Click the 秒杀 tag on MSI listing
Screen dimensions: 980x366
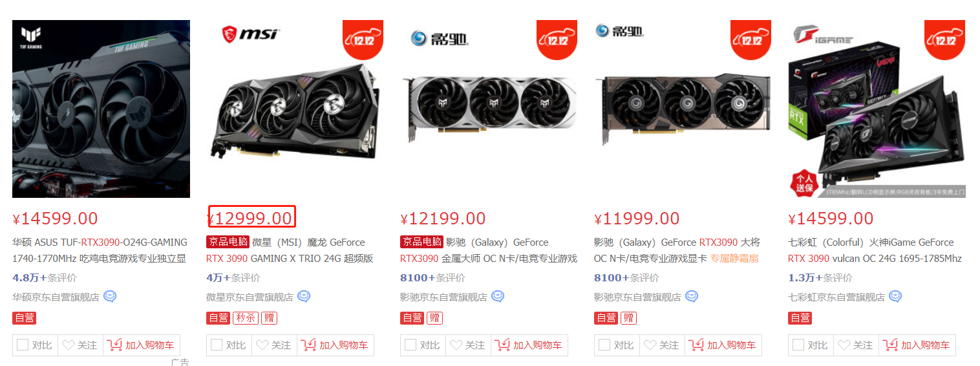pos(245,318)
